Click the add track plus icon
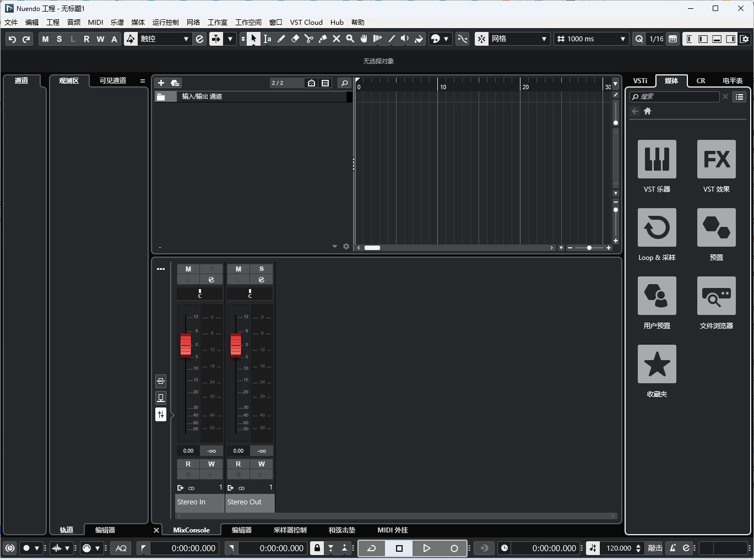This screenshot has width=754, height=560. pos(161,83)
